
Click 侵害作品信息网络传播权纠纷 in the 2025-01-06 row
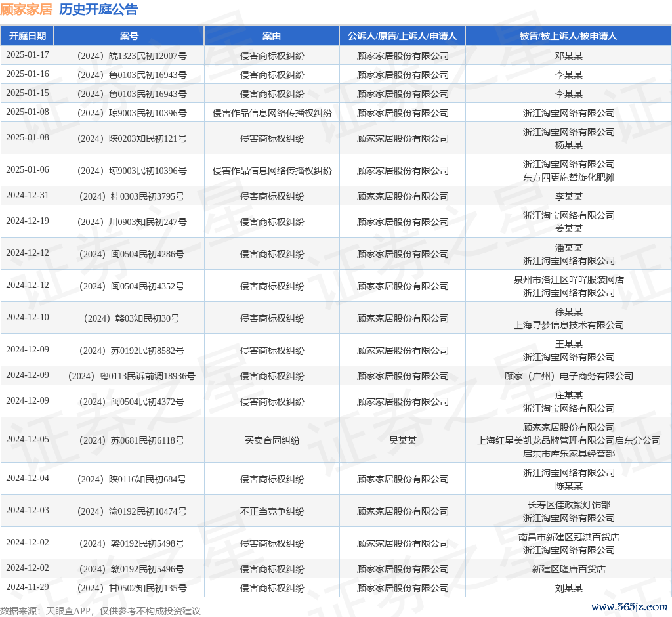(272, 171)
